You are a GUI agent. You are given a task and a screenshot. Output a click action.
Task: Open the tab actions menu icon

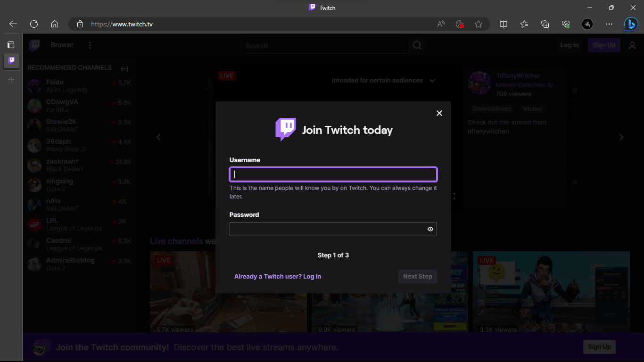11,45
